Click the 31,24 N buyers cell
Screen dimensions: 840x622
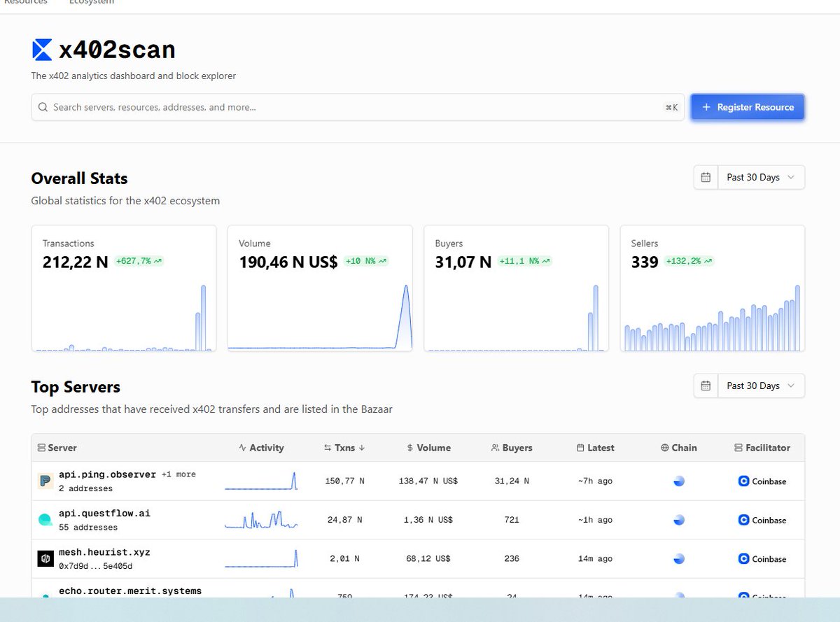point(512,481)
